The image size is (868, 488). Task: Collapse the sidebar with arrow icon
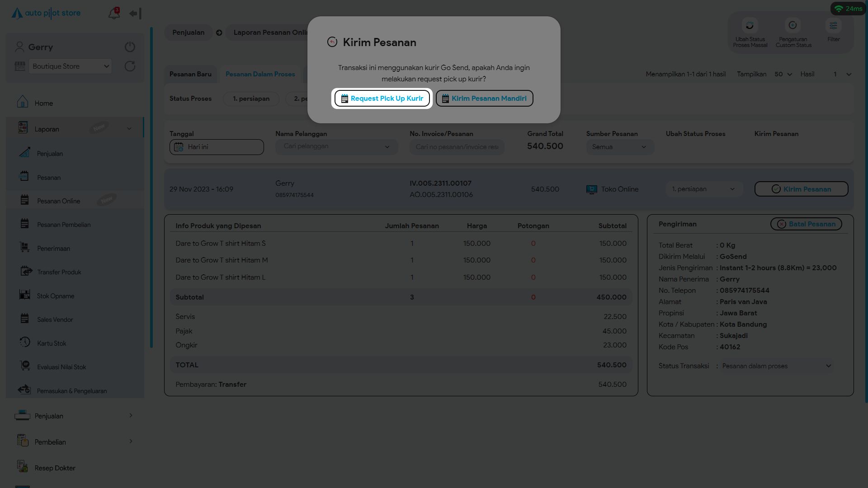tap(135, 14)
